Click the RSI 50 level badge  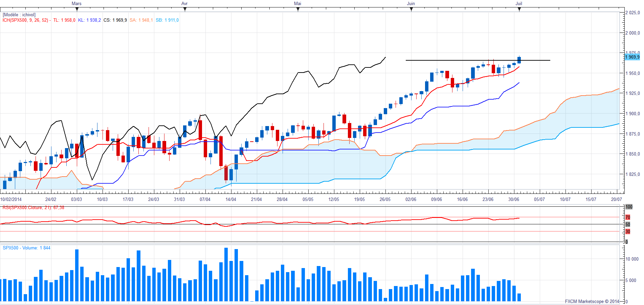pyautogui.click(x=628, y=224)
